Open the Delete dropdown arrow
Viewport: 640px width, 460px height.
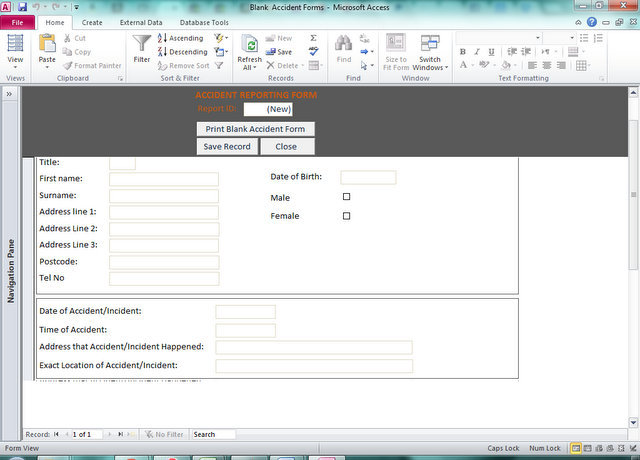303,65
